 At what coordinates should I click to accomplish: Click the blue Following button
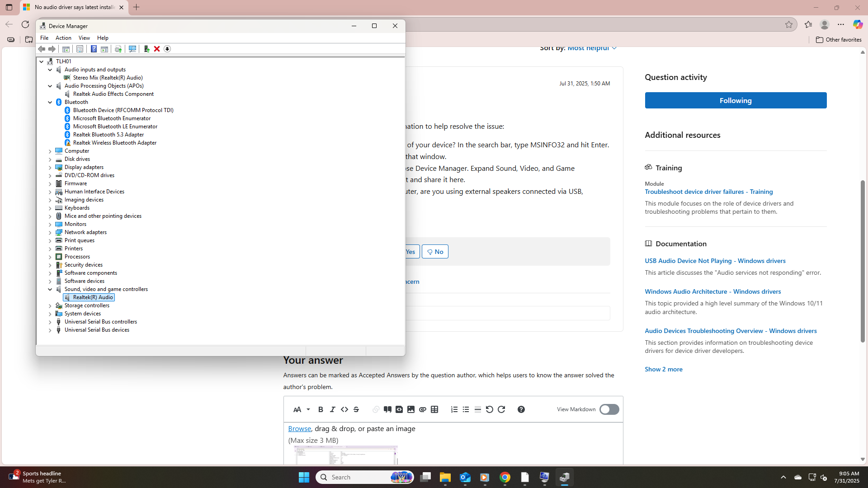click(736, 100)
